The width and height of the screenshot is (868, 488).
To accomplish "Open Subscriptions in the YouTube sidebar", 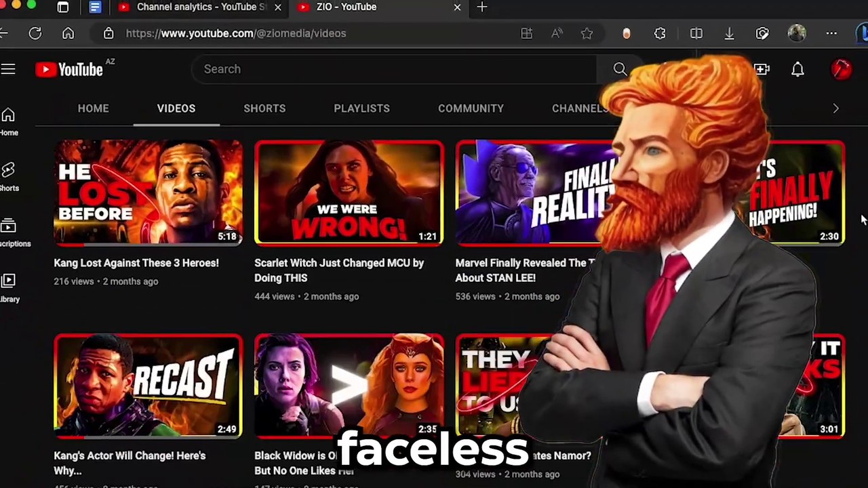I will [x=9, y=232].
